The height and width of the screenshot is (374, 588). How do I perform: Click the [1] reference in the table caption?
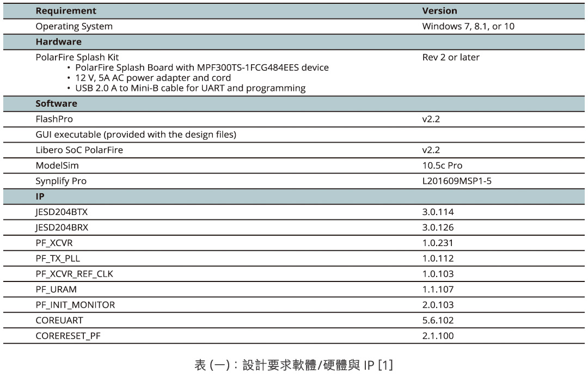(385, 365)
